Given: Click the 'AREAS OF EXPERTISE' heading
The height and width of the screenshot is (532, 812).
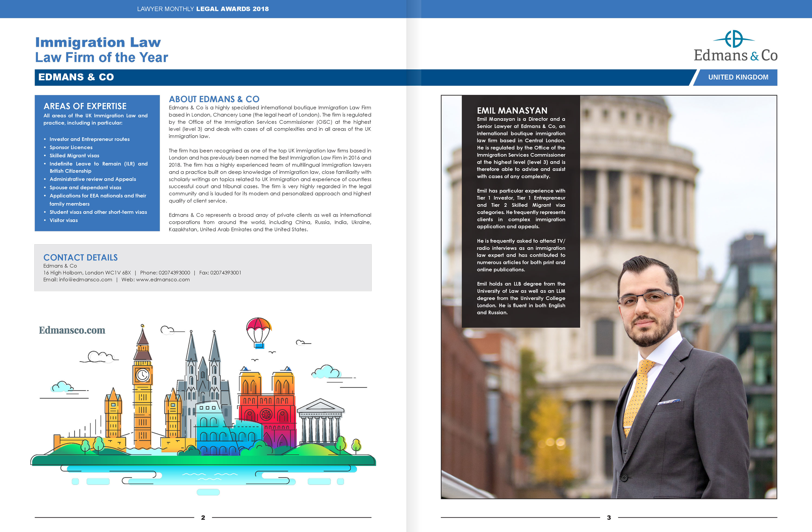Looking at the screenshot, I should [85, 106].
